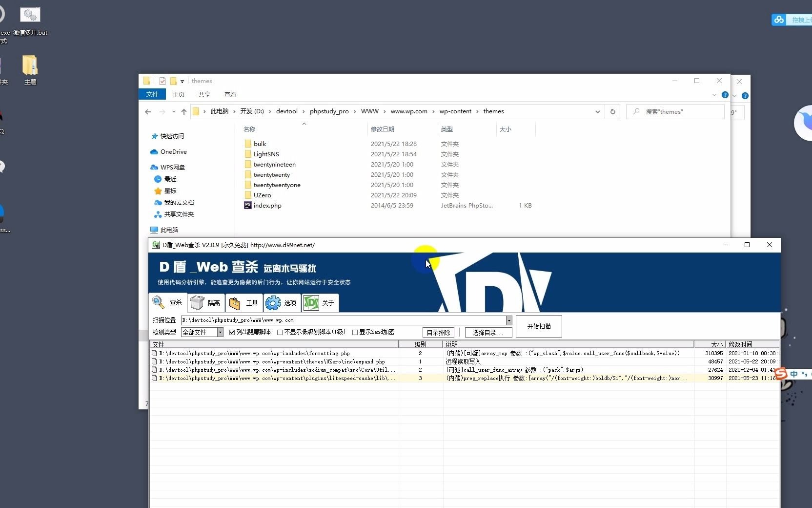Screen dimensions: 812x508
Task: Open the recent locations chevron
Action: click(174, 111)
